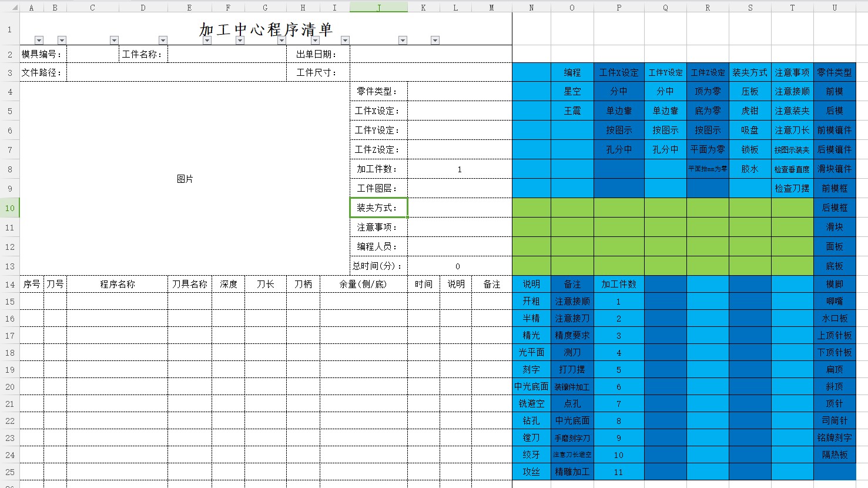Viewport: 868px width, 488px height.
Task: Select the 滑块镶件 cell
Action: click(x=835, y=169)
